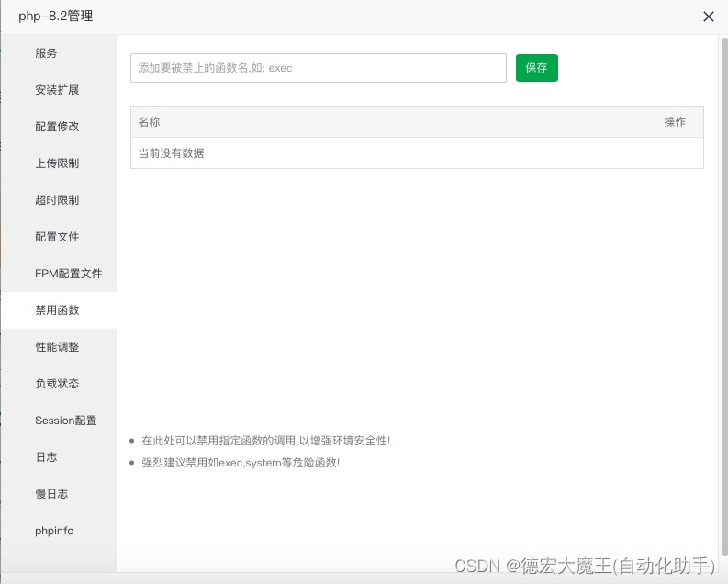This screenshot has width=728, height=584.
Task: Close the php-8.2 management dialog
Action: pos(708,17)
